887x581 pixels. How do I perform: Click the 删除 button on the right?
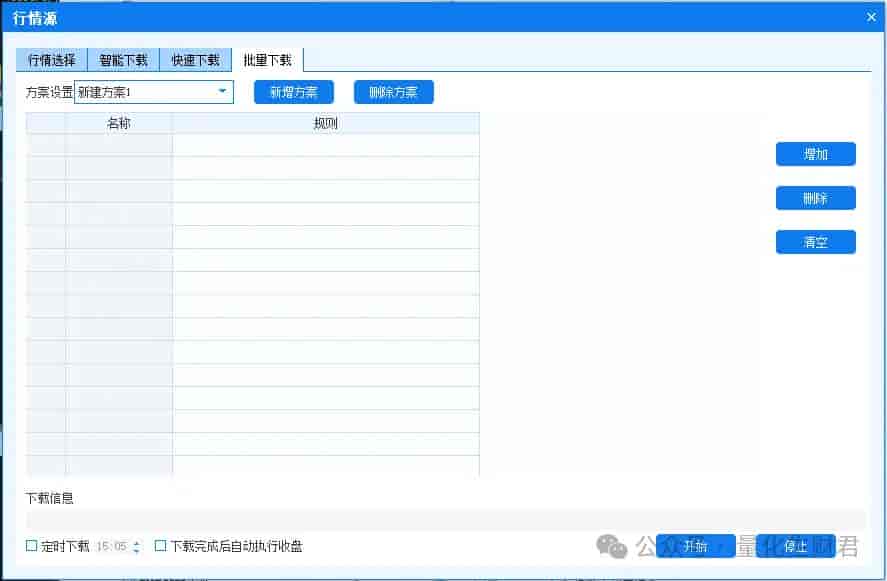pyautogui.click(x=815, y=198)
